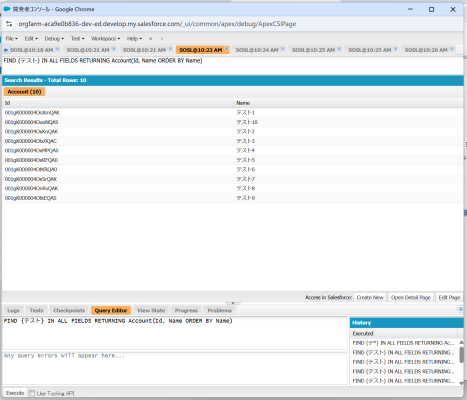Open the Problems tab

point(219,310)
